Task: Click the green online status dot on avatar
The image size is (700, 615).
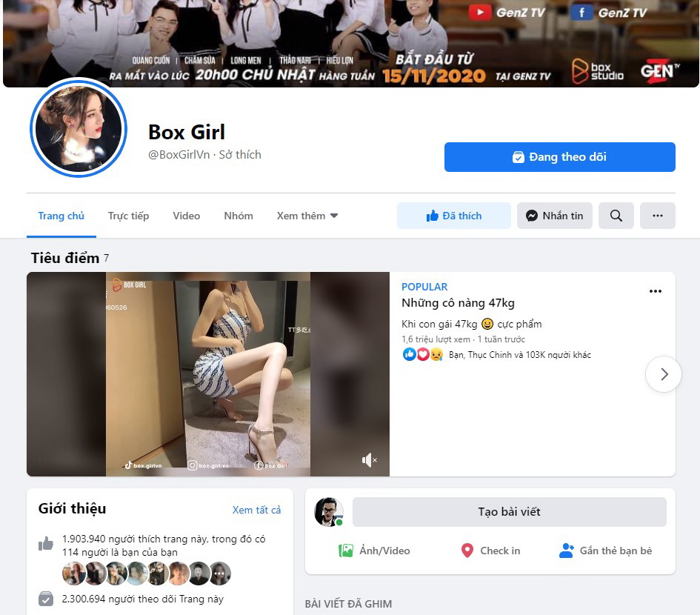Action: point(341,520)
